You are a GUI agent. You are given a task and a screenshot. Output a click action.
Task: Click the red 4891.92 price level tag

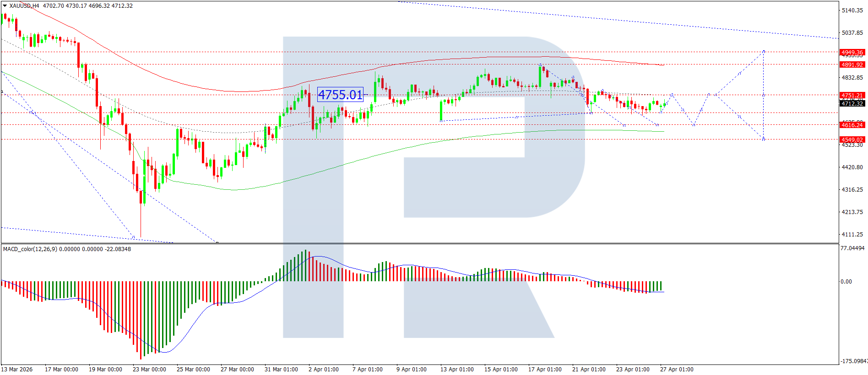[x=852, y=65]
